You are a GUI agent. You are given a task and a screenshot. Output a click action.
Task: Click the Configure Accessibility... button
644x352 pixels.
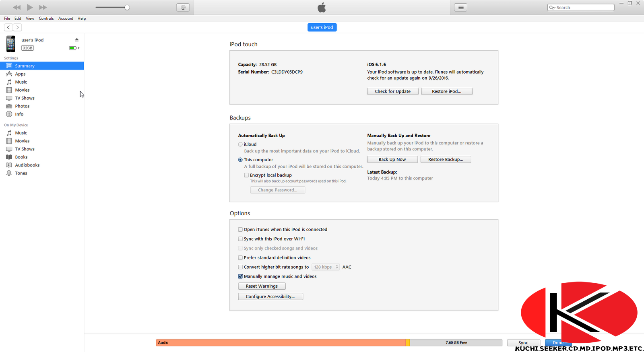[270, 296]
